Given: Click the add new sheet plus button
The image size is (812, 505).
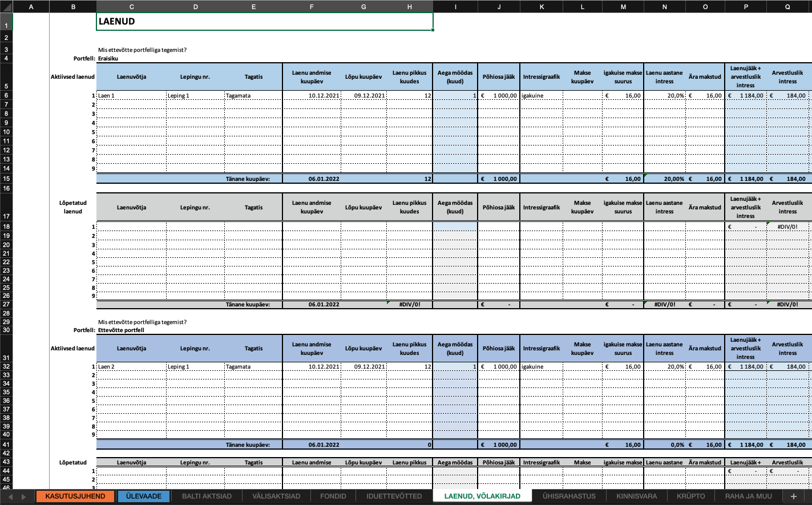Looking at the screenshot, I should (x=793, y=496).
